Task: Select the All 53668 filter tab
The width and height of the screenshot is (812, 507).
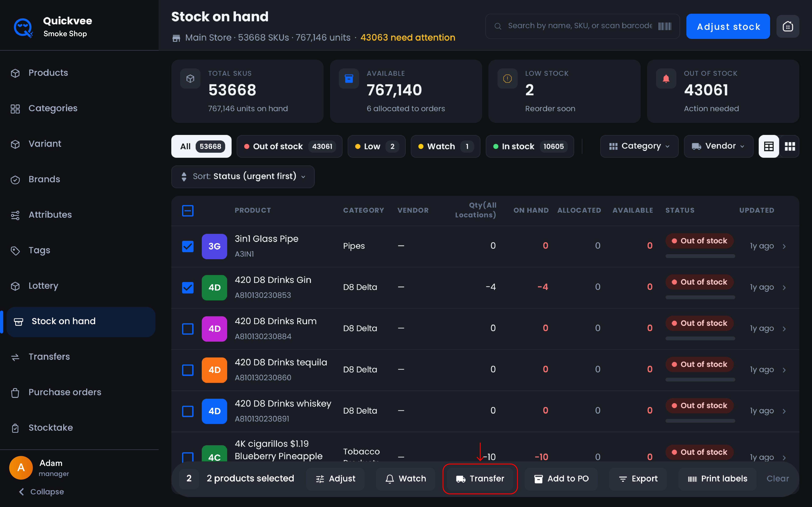Action: click(201, 146)
